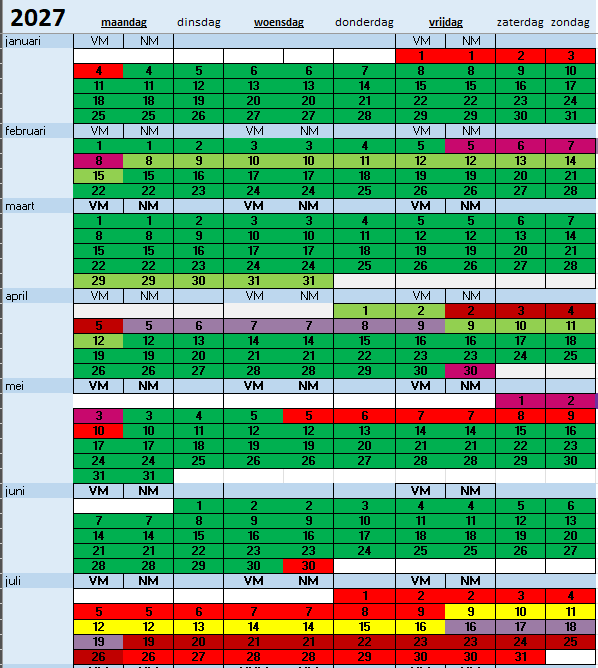
Task: Click magenta April 30 afternoon cell
Action: (x=470, y=371)
